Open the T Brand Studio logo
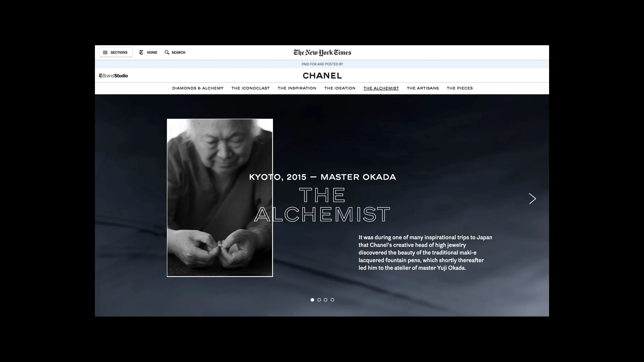Screen dimensions: 644x362 point(113,76)
